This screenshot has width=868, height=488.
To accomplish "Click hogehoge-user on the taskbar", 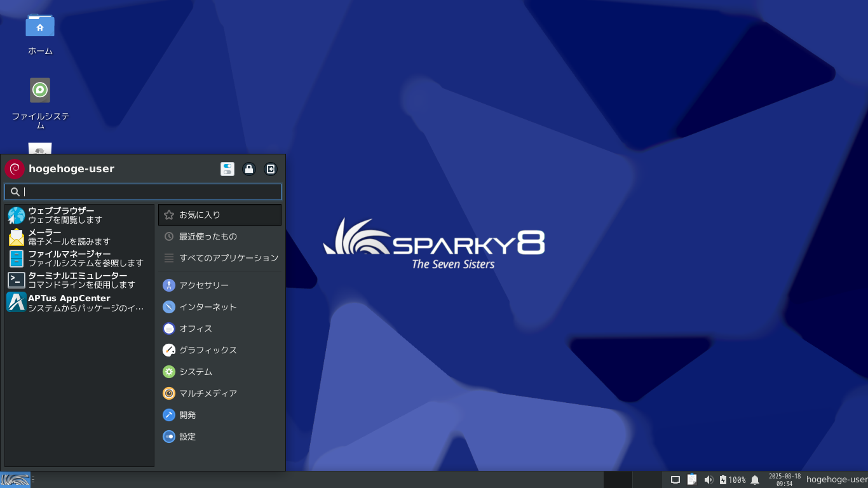I will coord(835,479).
